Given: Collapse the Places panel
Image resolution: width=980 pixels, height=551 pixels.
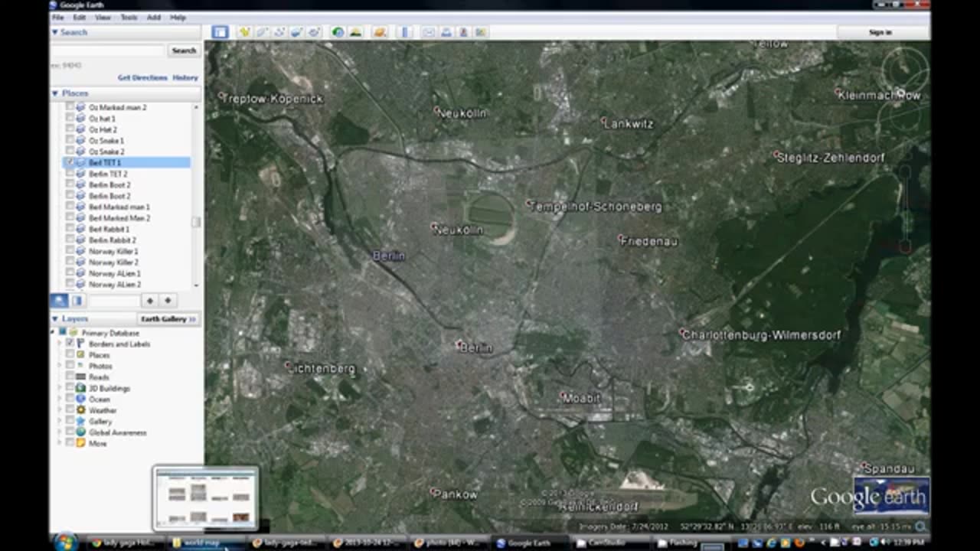Looking at the screenshot, I should point(55,93).
